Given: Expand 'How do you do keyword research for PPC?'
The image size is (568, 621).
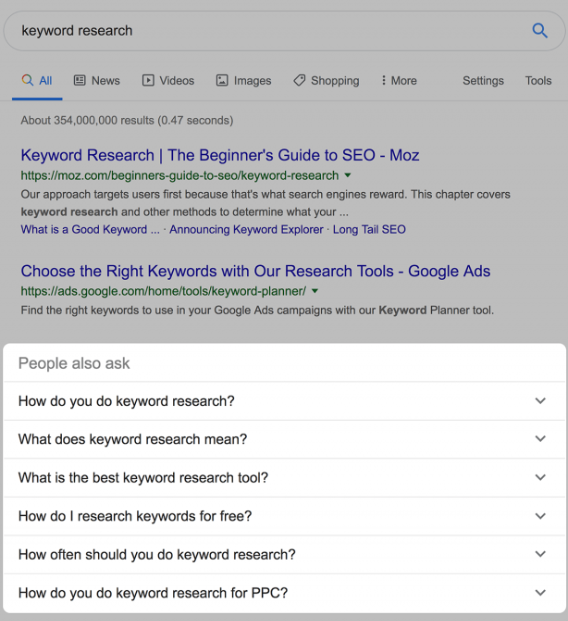Looking at the screenshot, I should pyautogui.click(x=284, y=592).
